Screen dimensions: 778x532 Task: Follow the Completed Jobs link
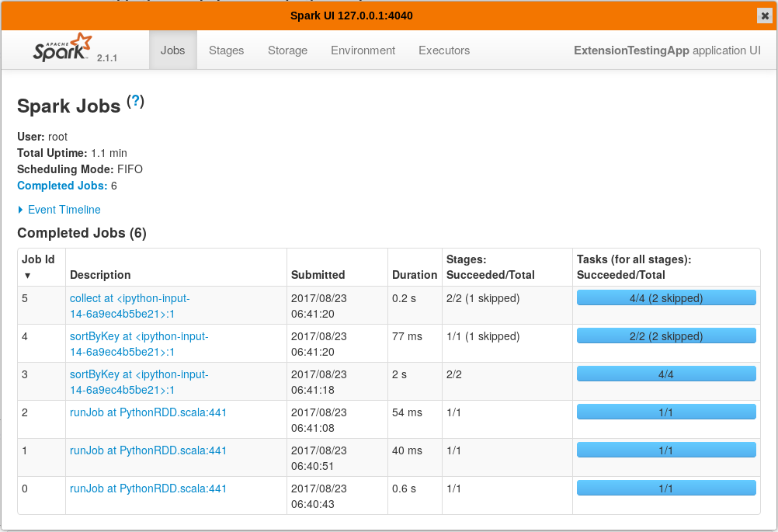61,186
